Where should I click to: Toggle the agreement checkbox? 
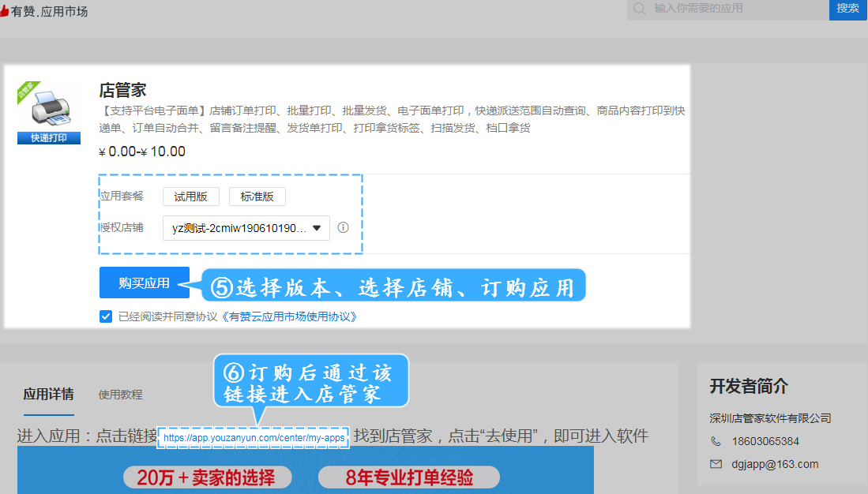click(106, 316)
